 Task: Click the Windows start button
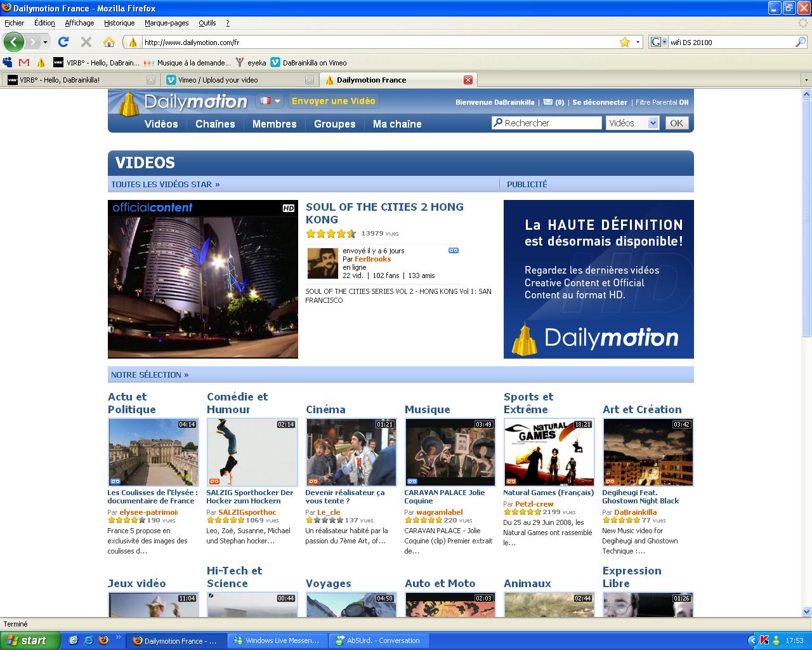[x=30, y=640]
